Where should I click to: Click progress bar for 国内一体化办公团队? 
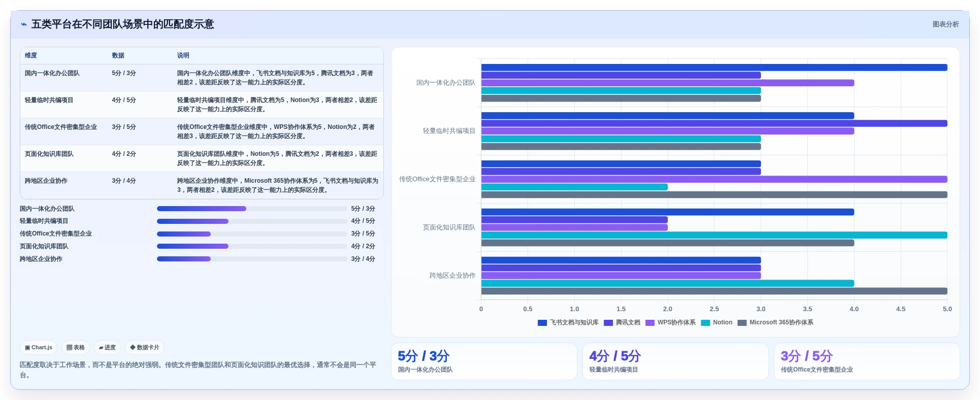pos(252,209)
